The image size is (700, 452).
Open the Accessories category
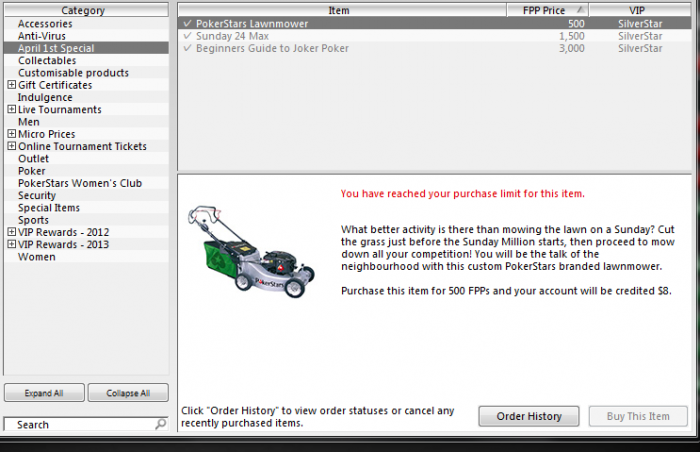coord(45,24)
